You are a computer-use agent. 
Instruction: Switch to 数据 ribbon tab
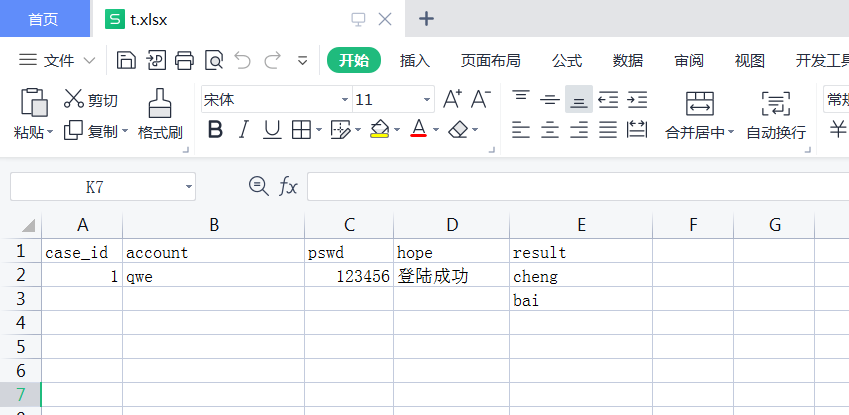point(628,60)
